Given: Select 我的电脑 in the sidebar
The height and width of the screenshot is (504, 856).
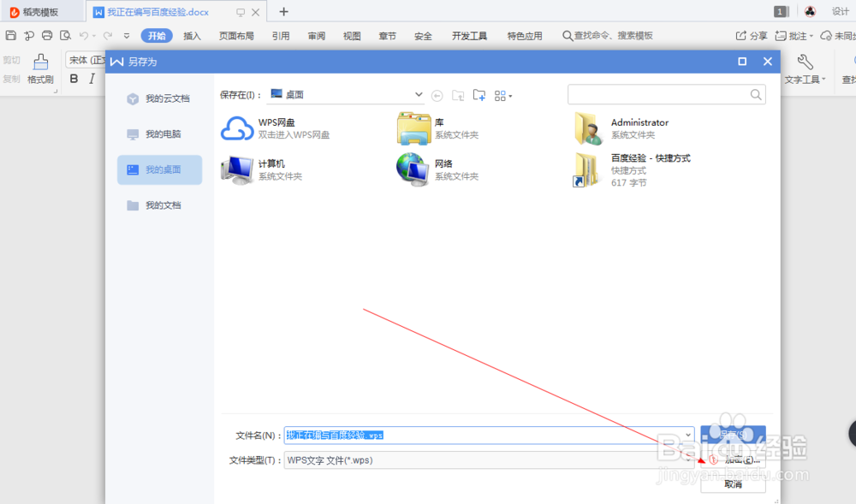Looking at the screenshot, I should pyautogui.click(x=159, y=134).
